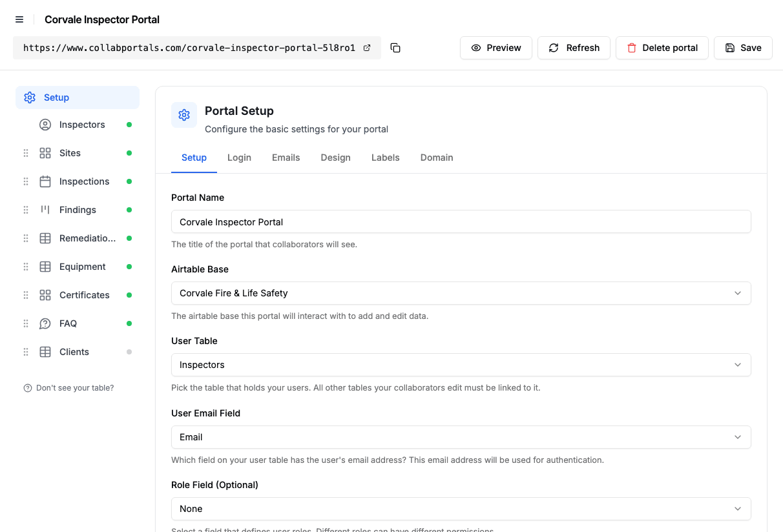Click the green status dot for FAQ
Image resolution: width=783 pixels, height=532 pixels.
pyautogui.click(x=129, y=323)
